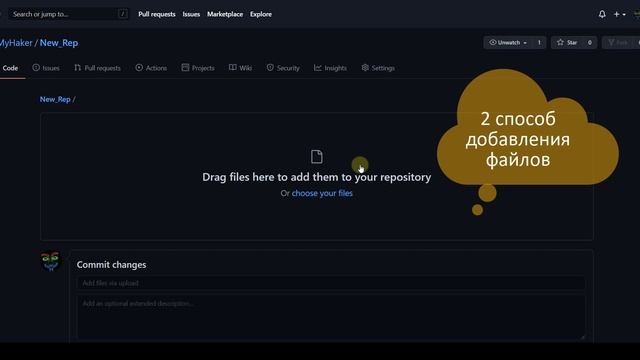Click the choose your files link
The width and height of the screenshot is (640, 360).
pos(322,193)
